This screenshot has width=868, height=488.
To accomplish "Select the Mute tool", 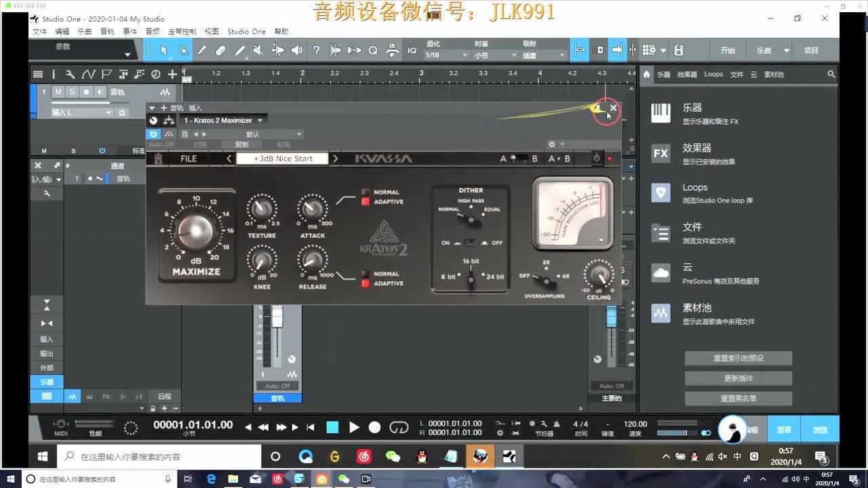I will point(258,50).
